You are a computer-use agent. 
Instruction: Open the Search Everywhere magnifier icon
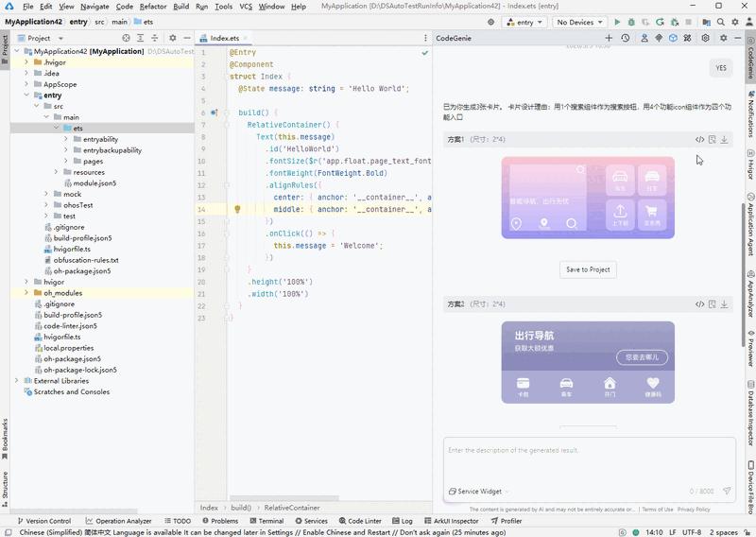720,22
